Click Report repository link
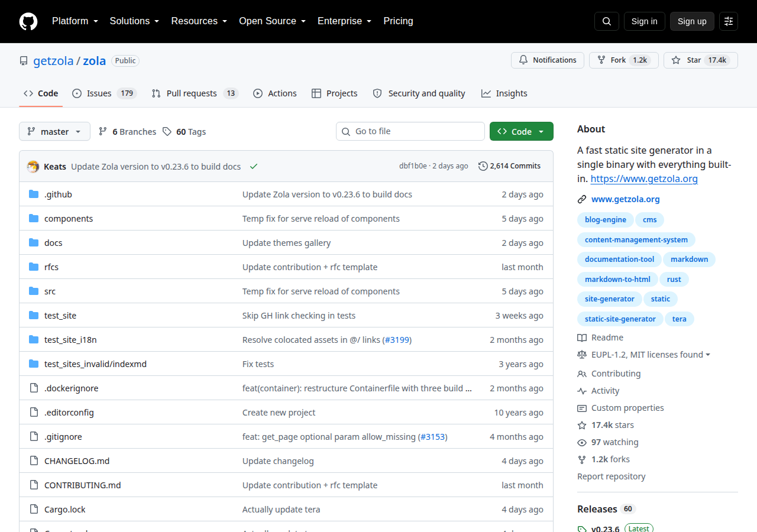The width and height of the screenshot is (757, 532). coord(612,476)
